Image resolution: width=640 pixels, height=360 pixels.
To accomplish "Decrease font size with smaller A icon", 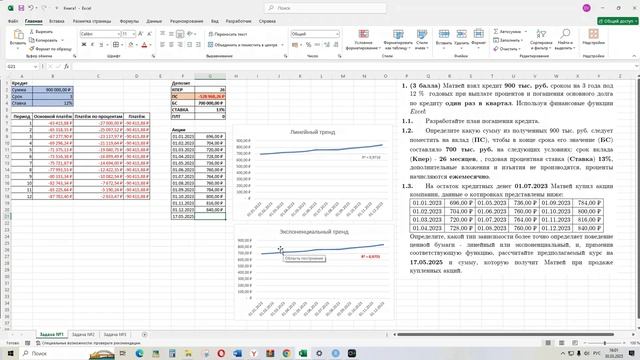I will (x=149, y=33).
